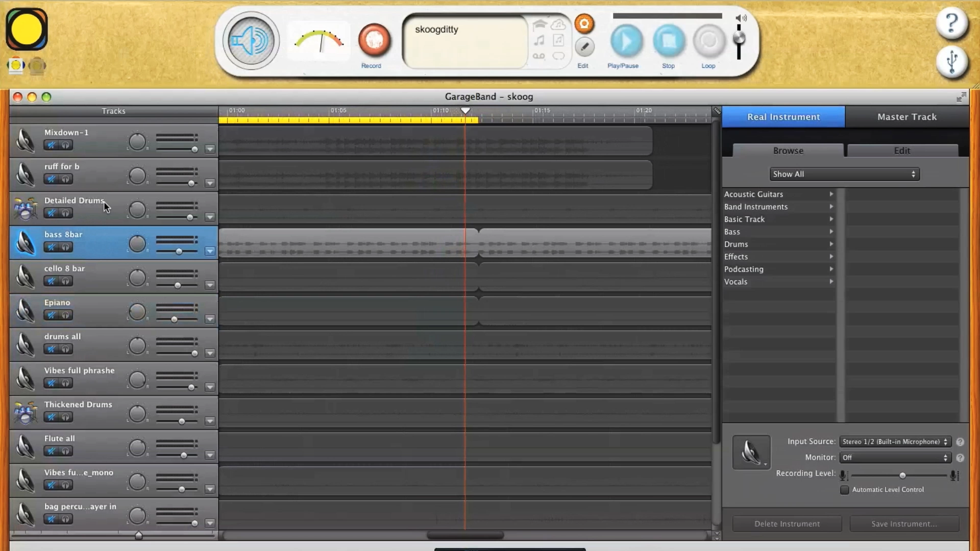
Task: Click the pencil Edit icon
Action: pos(584,47)
